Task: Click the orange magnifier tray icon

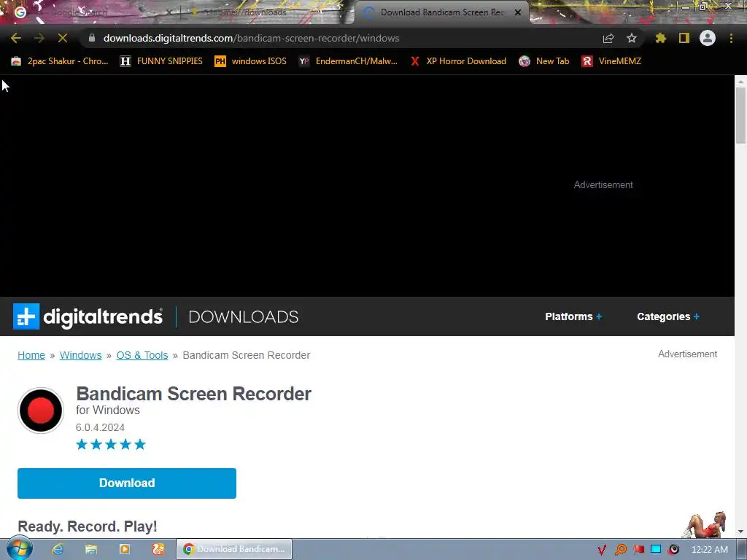Action: click(620, 550)
